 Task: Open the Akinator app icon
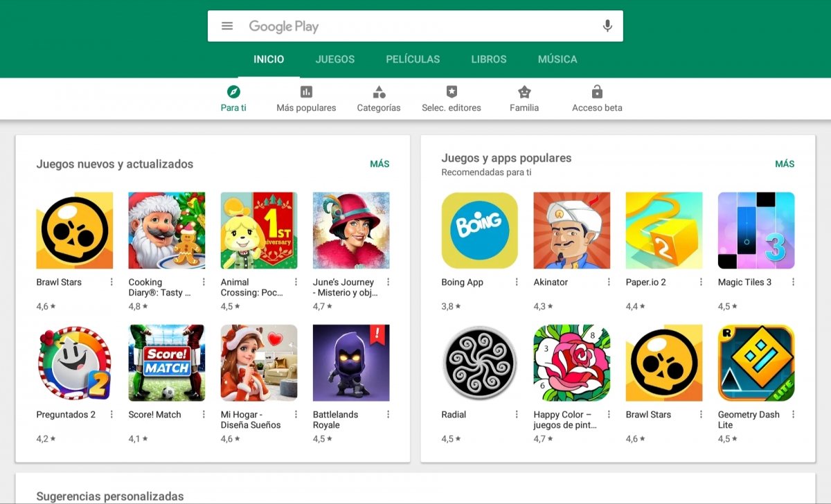click(x=572, y=231)
